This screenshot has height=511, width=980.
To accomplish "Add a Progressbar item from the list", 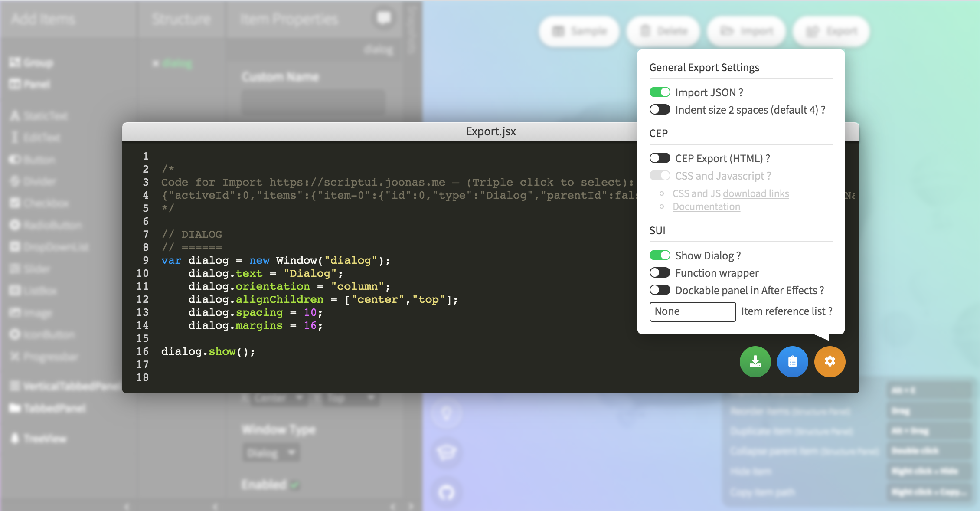I will click(x=44, y=357).
